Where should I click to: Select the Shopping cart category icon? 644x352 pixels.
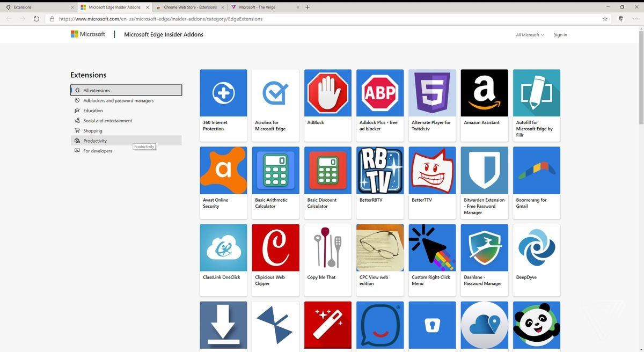(78, 130)
